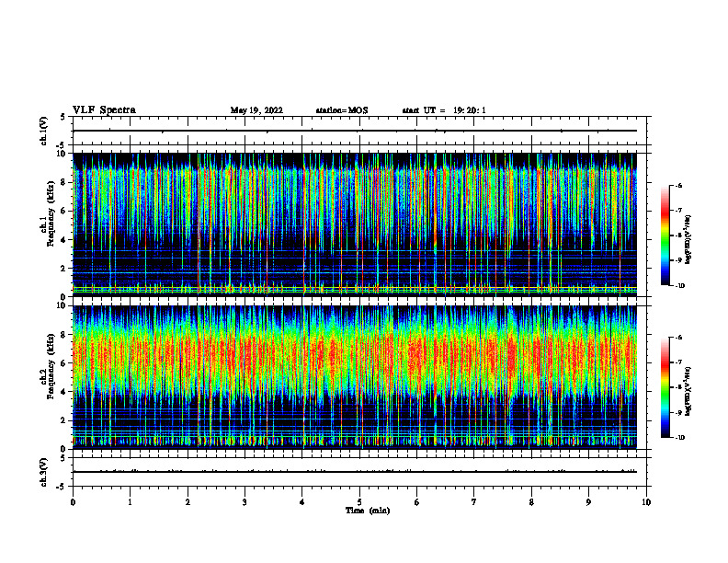Click the "-6" tick on upper colorbar

pos(678,186)
